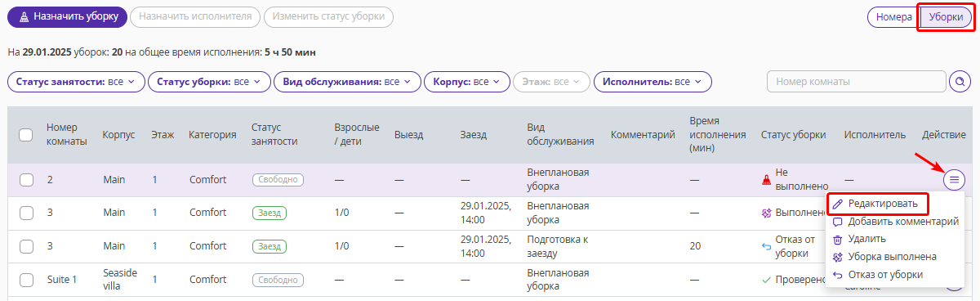Open the Этаж filter dropdown
Screen dimensions: 980x301
tap(551, 82)
